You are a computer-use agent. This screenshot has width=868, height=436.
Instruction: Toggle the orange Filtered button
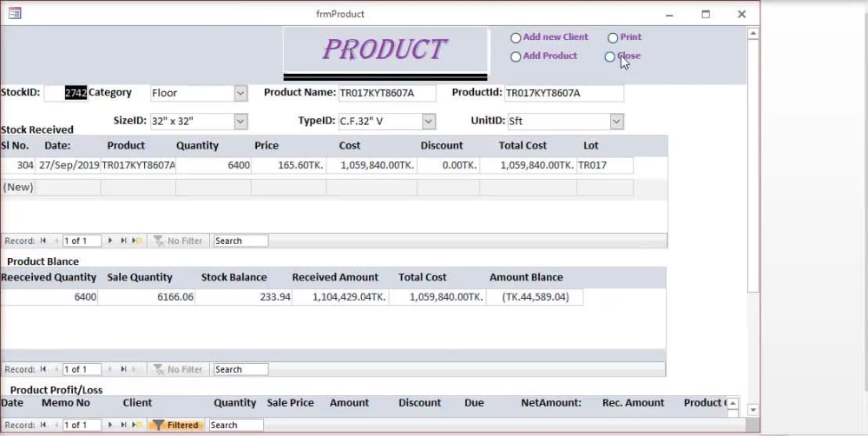pos(176,426)
